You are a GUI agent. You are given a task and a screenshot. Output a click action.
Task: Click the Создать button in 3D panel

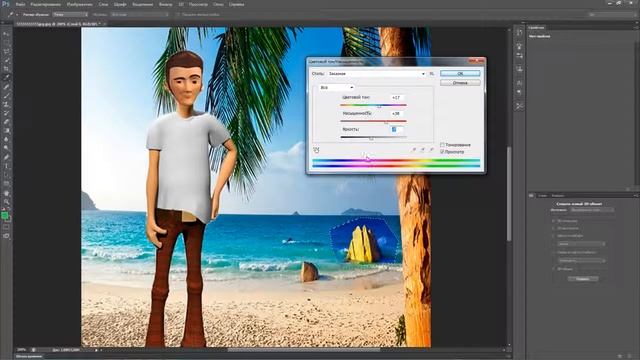point(583,279)
